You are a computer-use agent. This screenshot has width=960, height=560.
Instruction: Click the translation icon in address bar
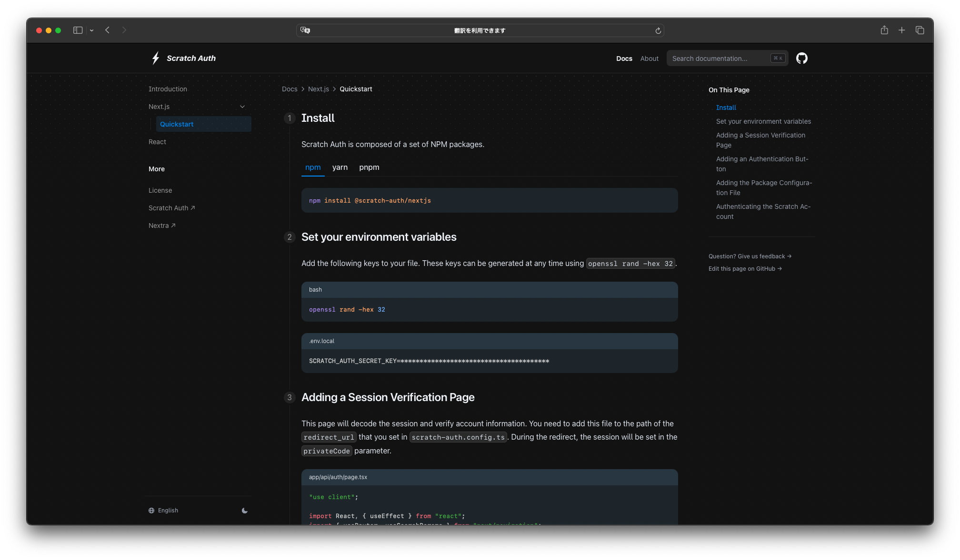tap(305, 30)
